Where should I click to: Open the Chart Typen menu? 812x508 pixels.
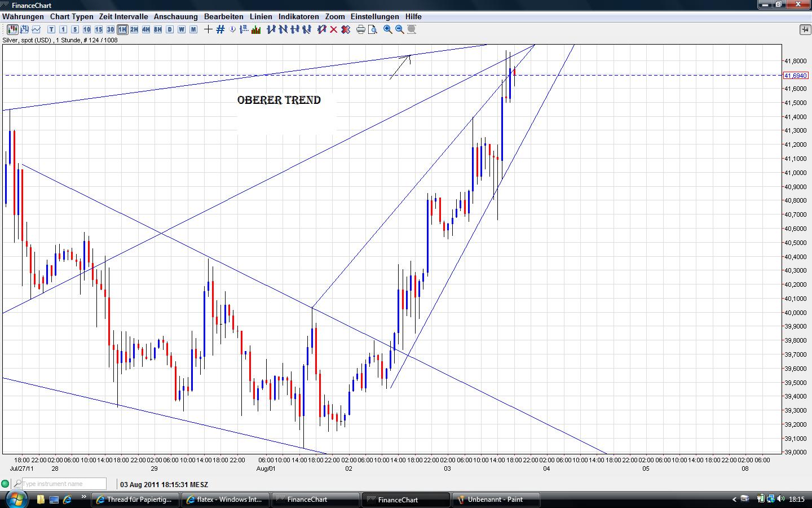pyautogui.click(x=72, y=17)
